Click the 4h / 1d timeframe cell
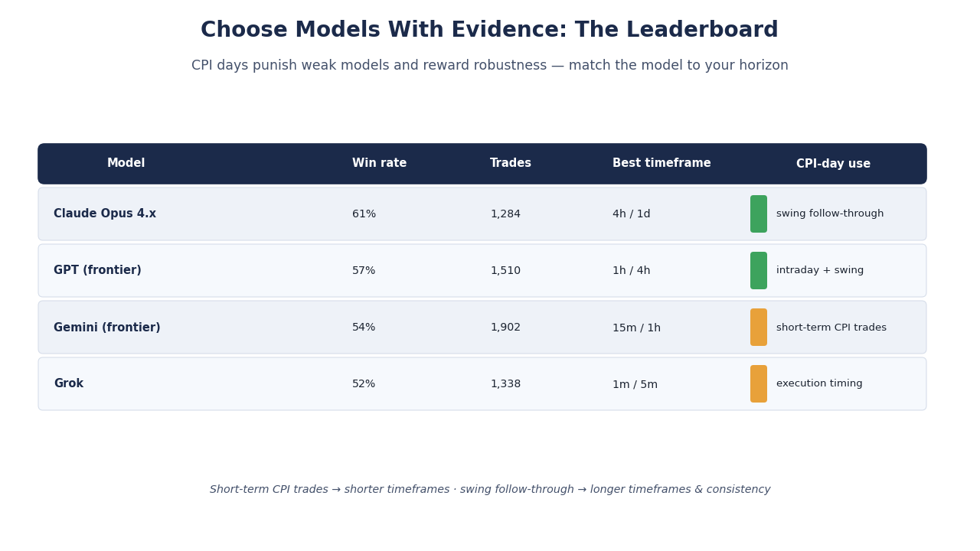The image size is (980, 551). [x=632, y=214]
